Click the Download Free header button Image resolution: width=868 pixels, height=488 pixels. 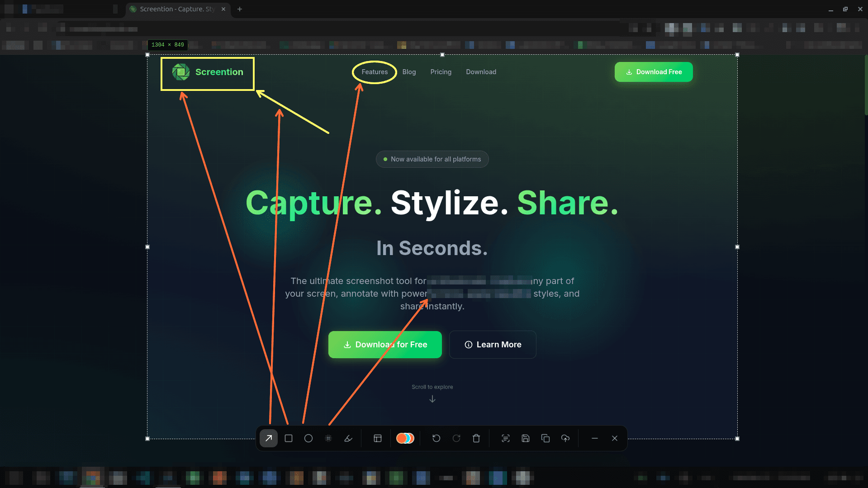click(654, 72)
